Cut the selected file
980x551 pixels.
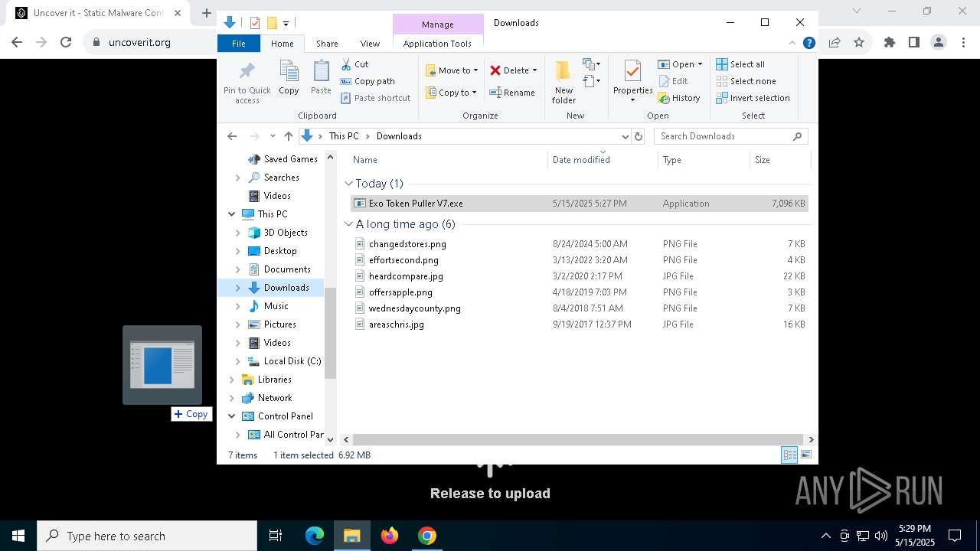click(x=354, y=64)
